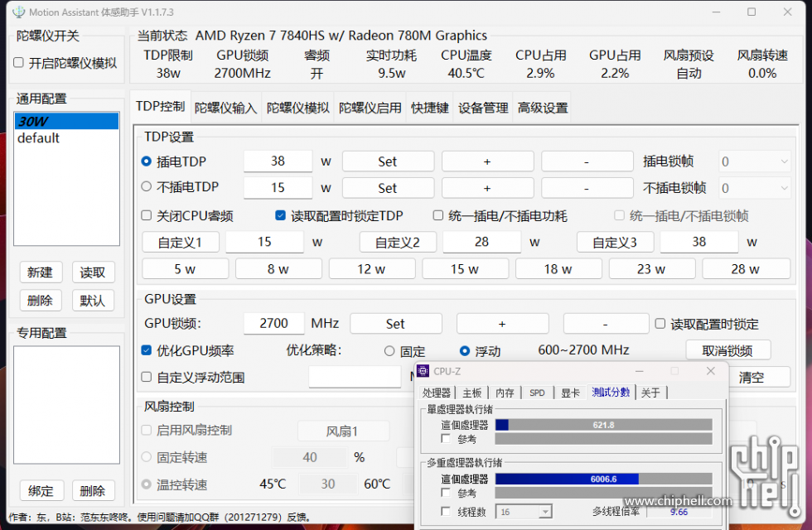
Task: Go to the 陀螺仪启用 tab
Action: click(370, 108)
